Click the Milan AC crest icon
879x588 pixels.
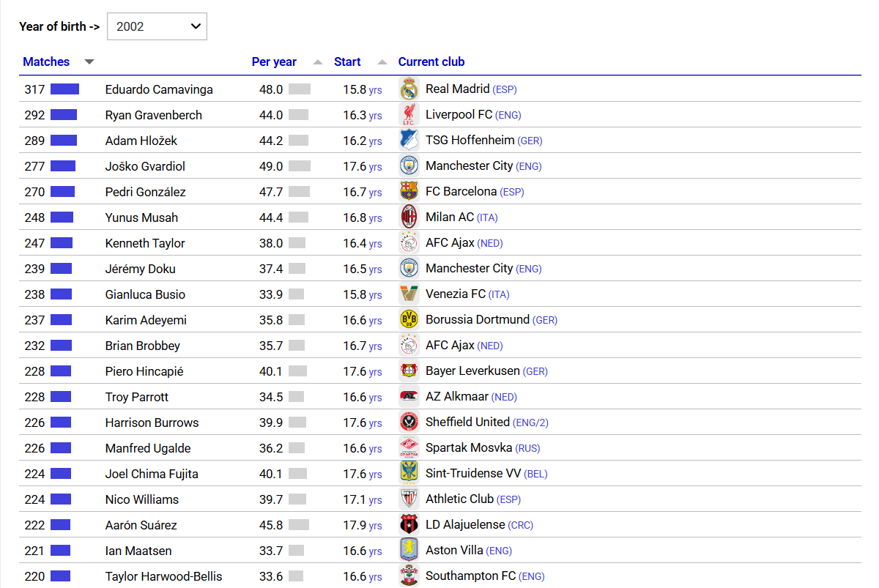pos(409,217)
